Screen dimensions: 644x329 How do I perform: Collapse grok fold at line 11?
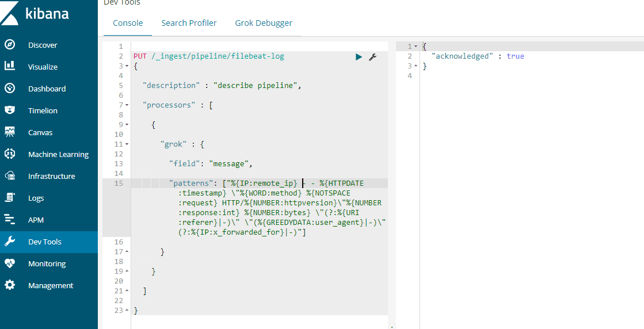tap(127, 144)
